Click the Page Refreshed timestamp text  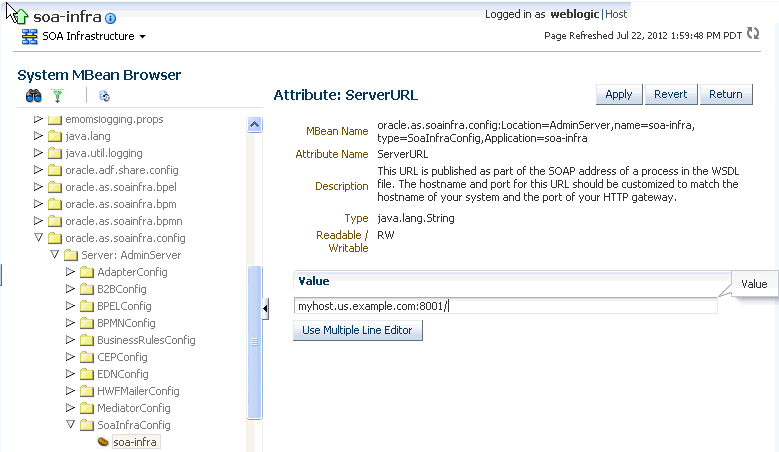[x=643, y=35]
